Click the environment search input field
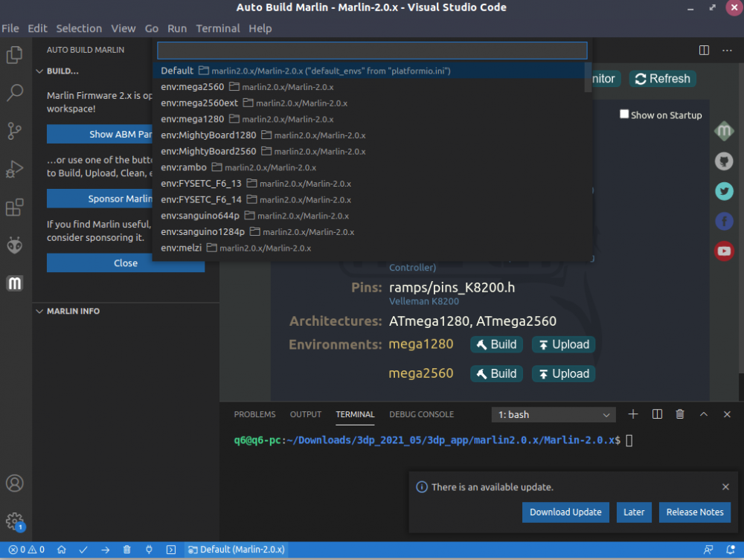The height and width of the screenshot is (560, 744). pos(372,51)
